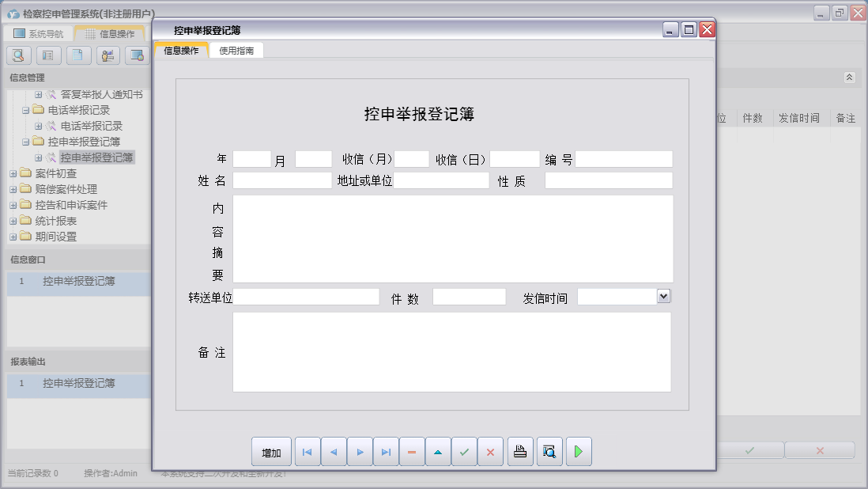This screenshot has height=489, width=868.
Task: Click the monitor with globe toolbar icon
Action: tap(137, 55)
